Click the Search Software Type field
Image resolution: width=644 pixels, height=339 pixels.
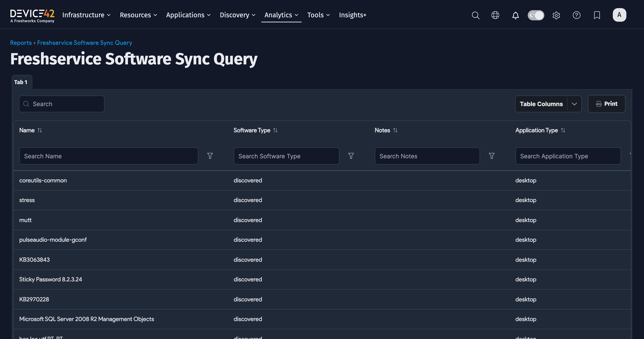(x=287, y=156)
